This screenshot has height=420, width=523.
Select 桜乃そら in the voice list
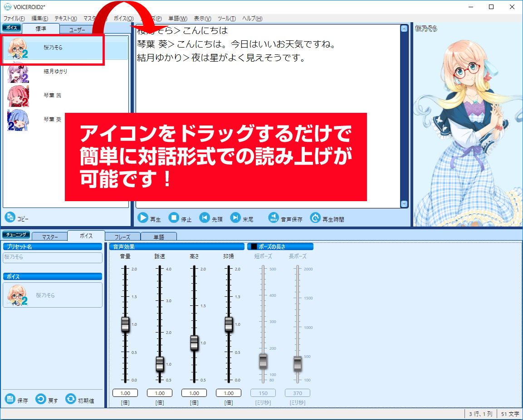point(66,48)
